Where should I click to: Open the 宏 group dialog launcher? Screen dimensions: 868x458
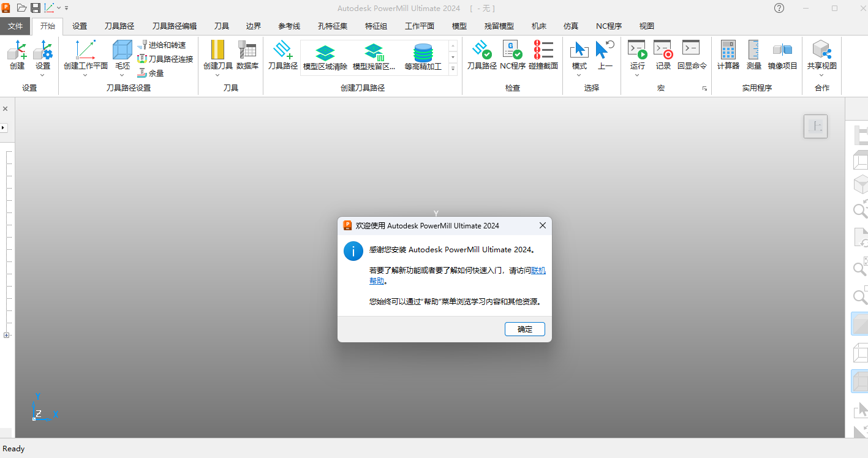pyautogui.click(x=705, y=89)
